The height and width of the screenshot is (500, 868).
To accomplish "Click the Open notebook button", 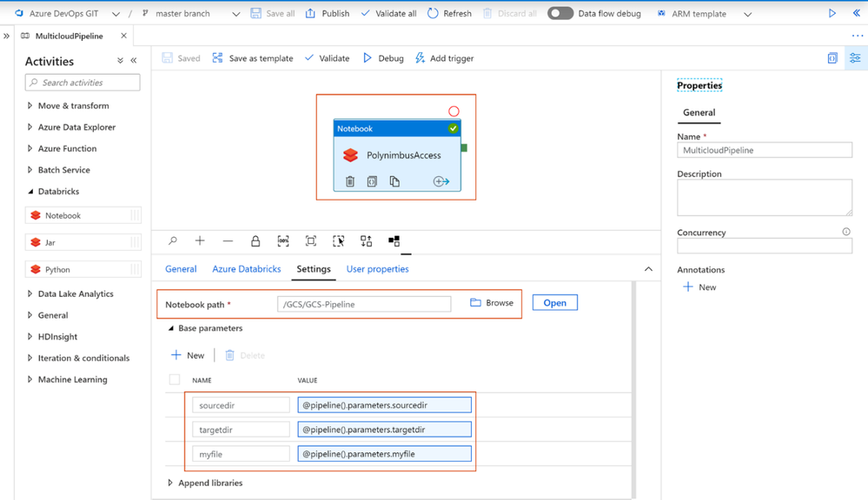I will point(554,303).
